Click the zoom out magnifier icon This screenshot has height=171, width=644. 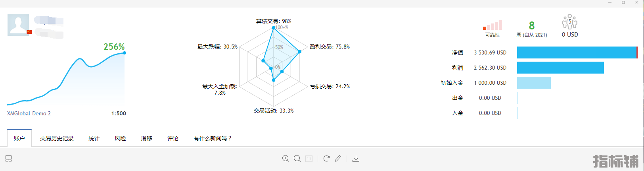[297, 159]
